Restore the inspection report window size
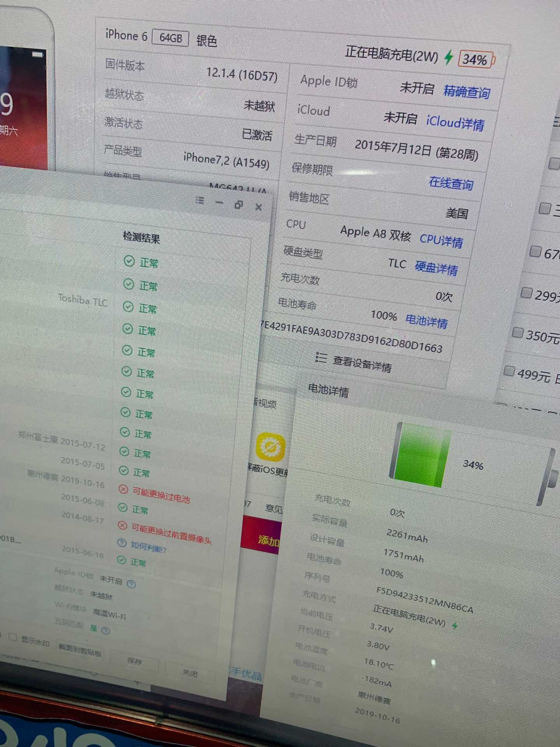560x747 pixels. (239, 204)
